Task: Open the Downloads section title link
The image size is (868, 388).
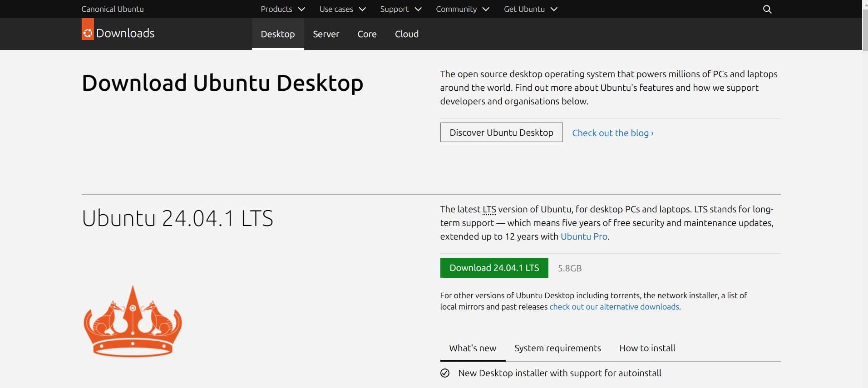Action: point(125,33)
